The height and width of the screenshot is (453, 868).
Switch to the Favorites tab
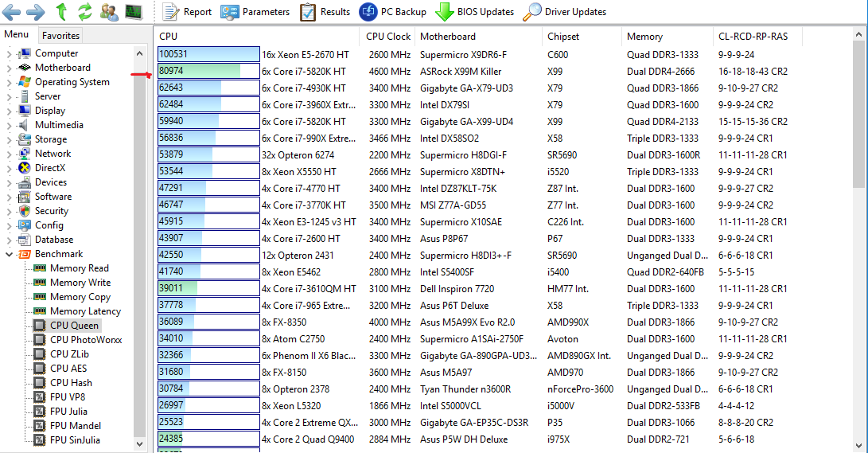pos(61,36)
